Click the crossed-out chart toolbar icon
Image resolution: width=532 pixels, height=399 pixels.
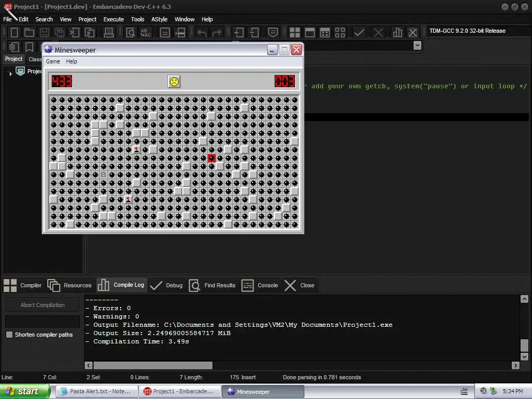pyautogui.click(x=413, y=33)
